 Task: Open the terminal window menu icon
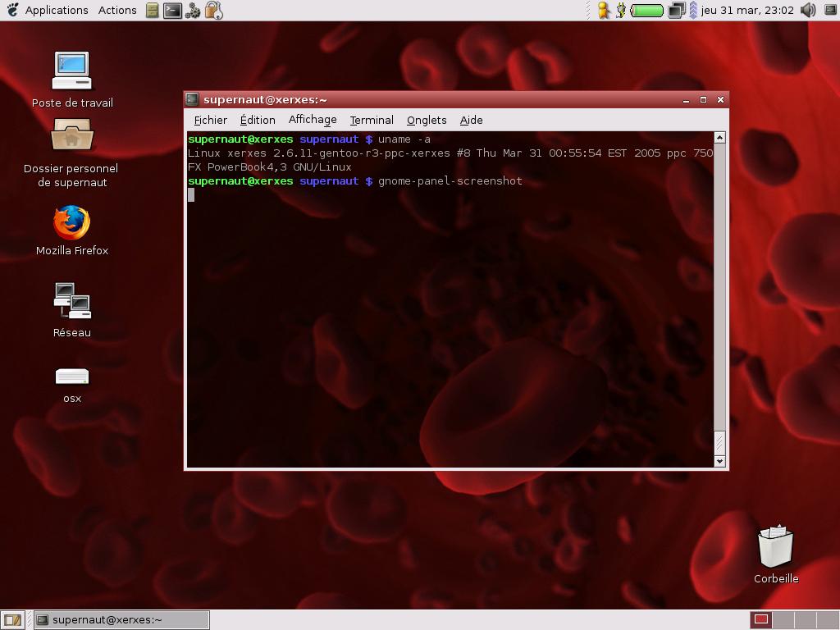[x=192, y=99]
